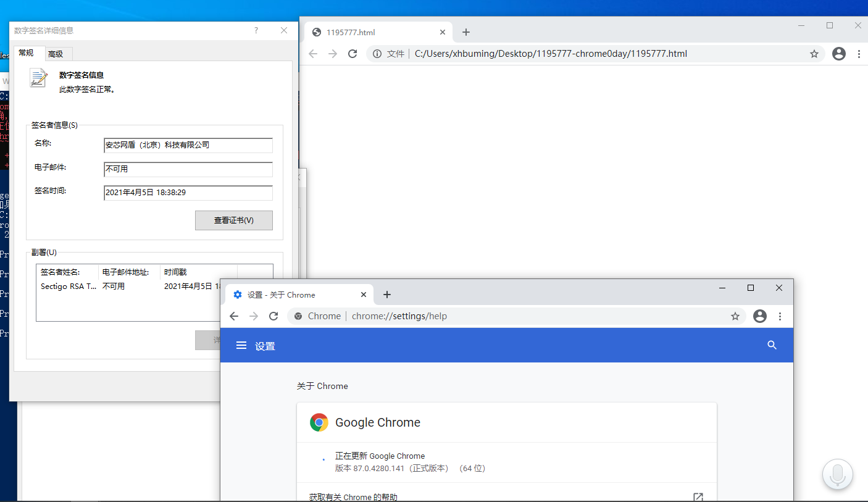Click the microphone voice assistant button
The height and width of the screenshot is (502, 868).
pos(838,474)
